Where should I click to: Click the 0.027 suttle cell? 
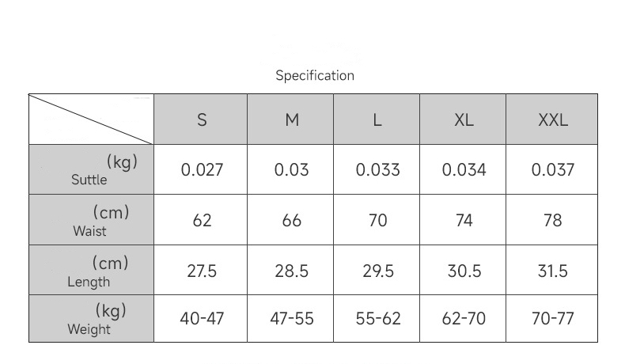coord(202,170)
